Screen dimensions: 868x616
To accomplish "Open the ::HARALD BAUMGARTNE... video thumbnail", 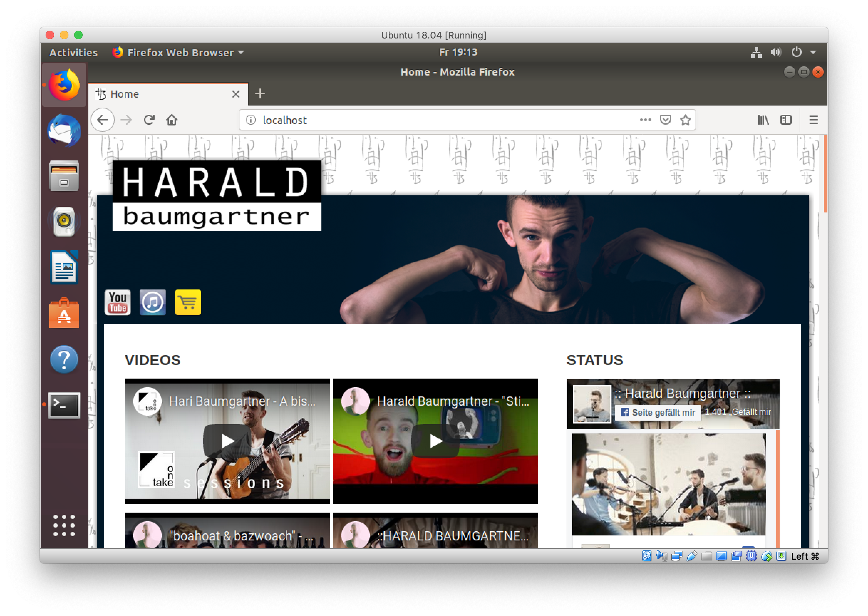I will tap(435, 531).
